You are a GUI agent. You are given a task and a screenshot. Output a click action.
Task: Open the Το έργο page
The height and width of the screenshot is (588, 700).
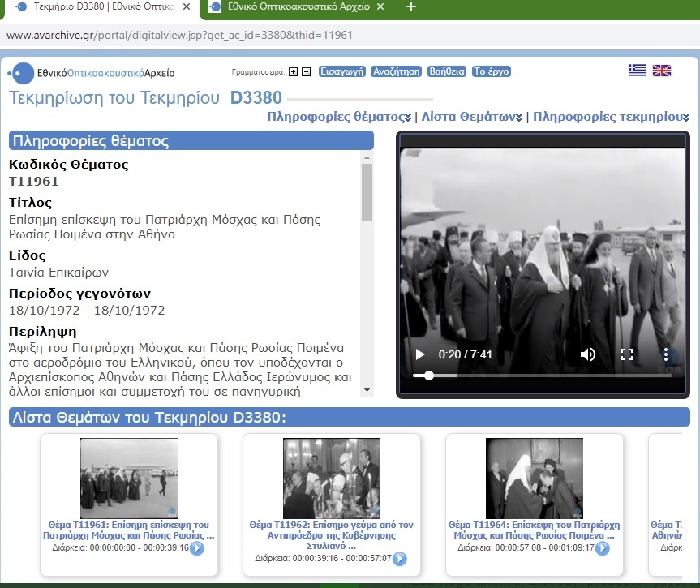[491, 71]
